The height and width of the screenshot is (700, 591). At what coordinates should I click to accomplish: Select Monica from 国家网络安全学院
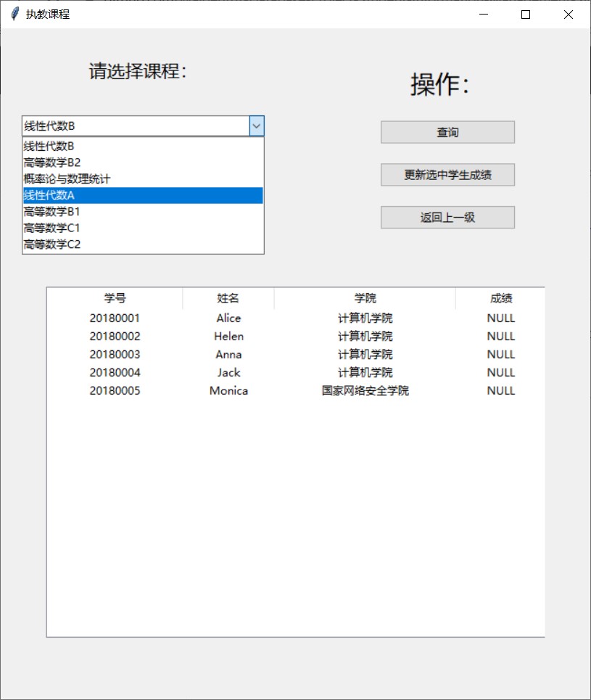tap(228, 390)
